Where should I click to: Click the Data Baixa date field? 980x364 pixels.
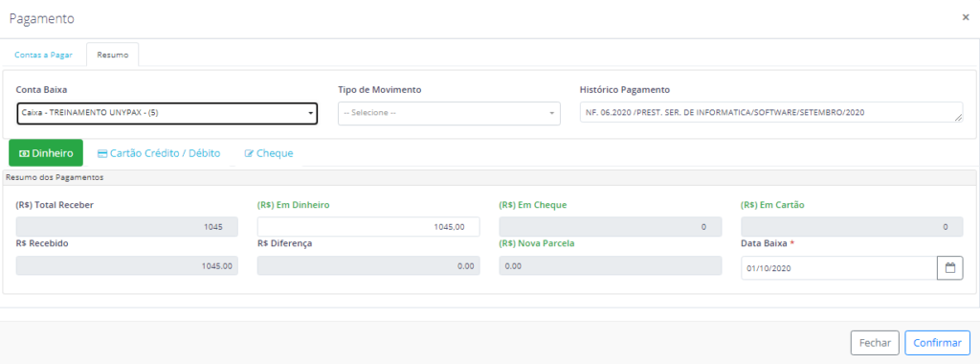839,267
